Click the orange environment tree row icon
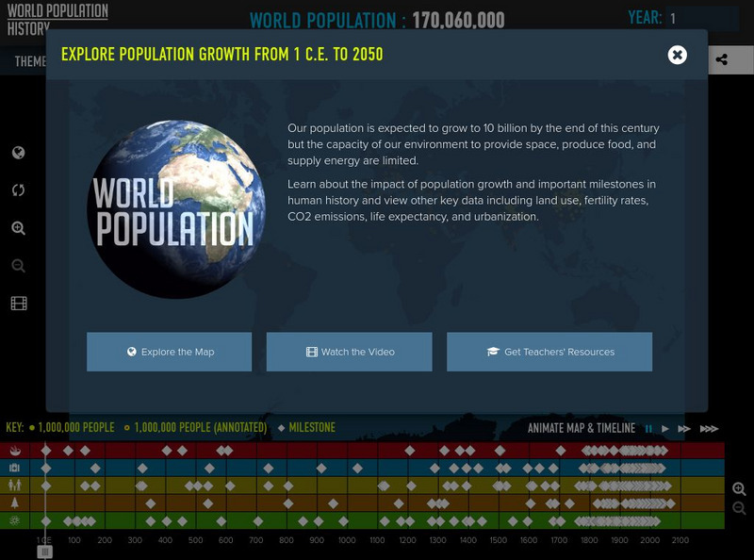Screen dimensions: 754x560 pos(15,502)
